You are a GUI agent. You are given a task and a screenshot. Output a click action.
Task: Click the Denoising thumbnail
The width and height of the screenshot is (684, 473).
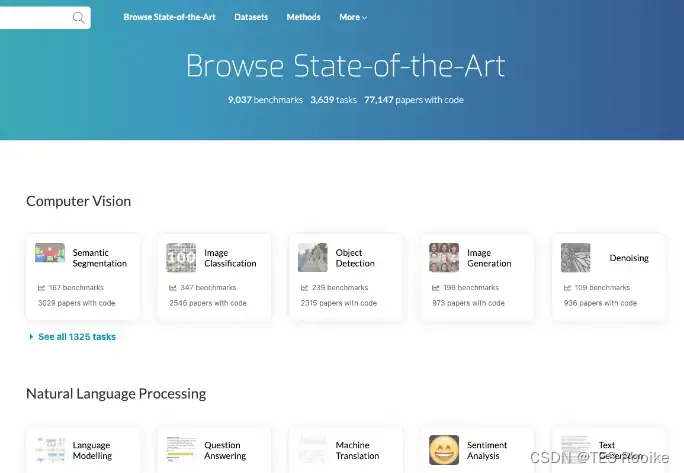click(x=575, y=257)
